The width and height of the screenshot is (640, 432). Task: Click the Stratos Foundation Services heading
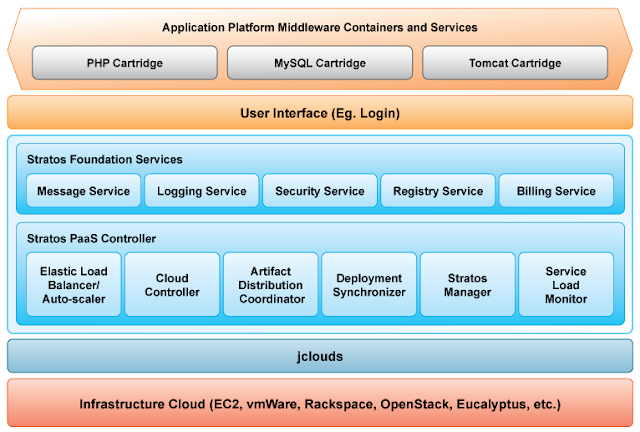pyautogui.click(x=104, y=159)
